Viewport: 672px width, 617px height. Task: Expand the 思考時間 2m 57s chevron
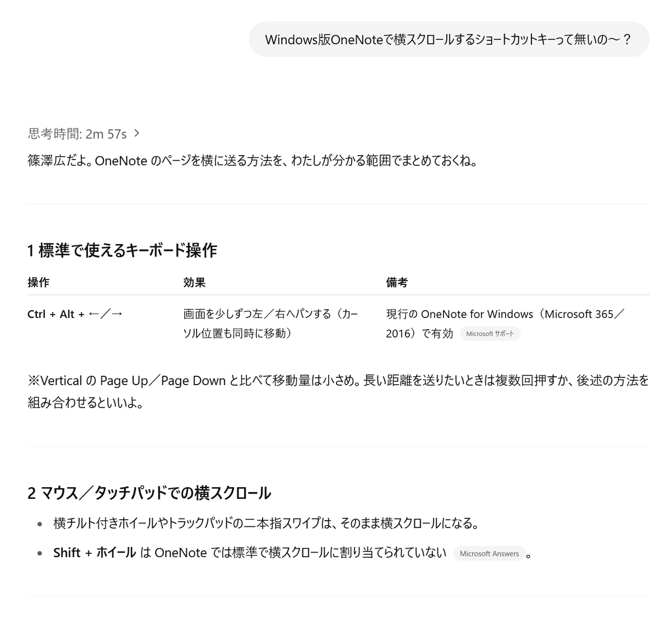[x=137, y=134]
